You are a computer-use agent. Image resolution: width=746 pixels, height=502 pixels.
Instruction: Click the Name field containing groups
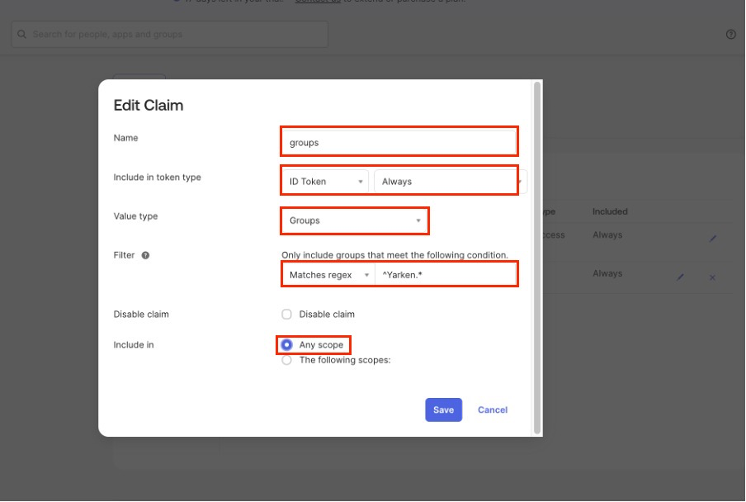[x=399, y=142]
